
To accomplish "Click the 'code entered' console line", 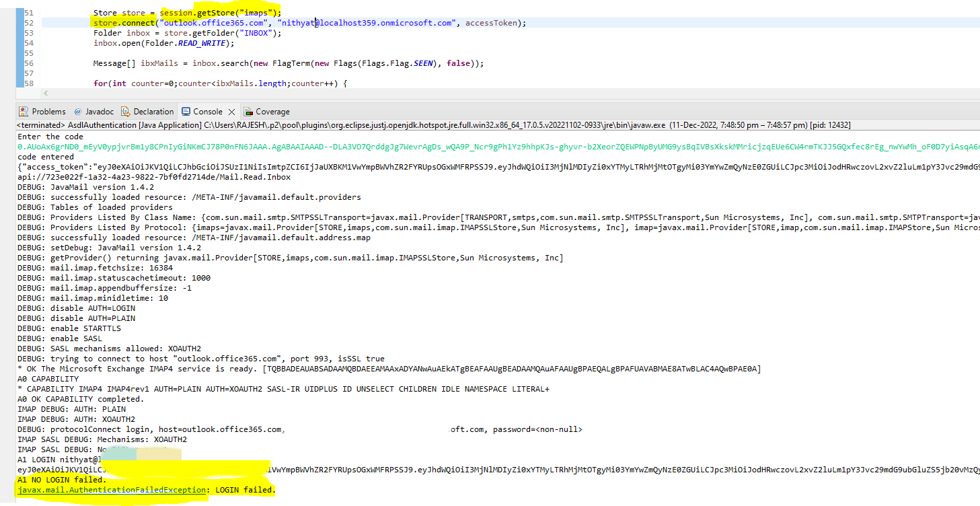I will click(46, 157).
